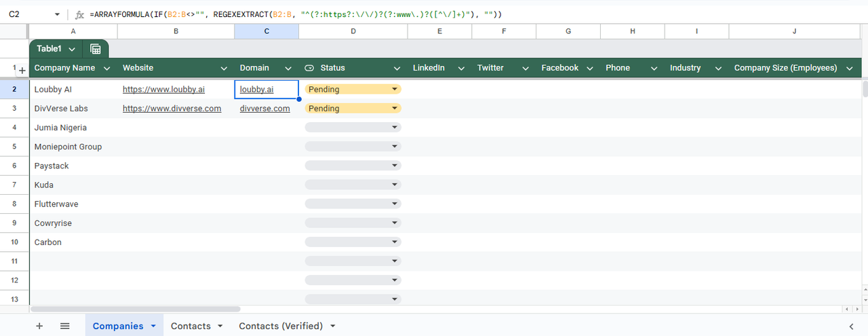The height and width of the screenshot is (336, 868).
Task: Open Companies tab dropdown arrow
Action: 153,326
